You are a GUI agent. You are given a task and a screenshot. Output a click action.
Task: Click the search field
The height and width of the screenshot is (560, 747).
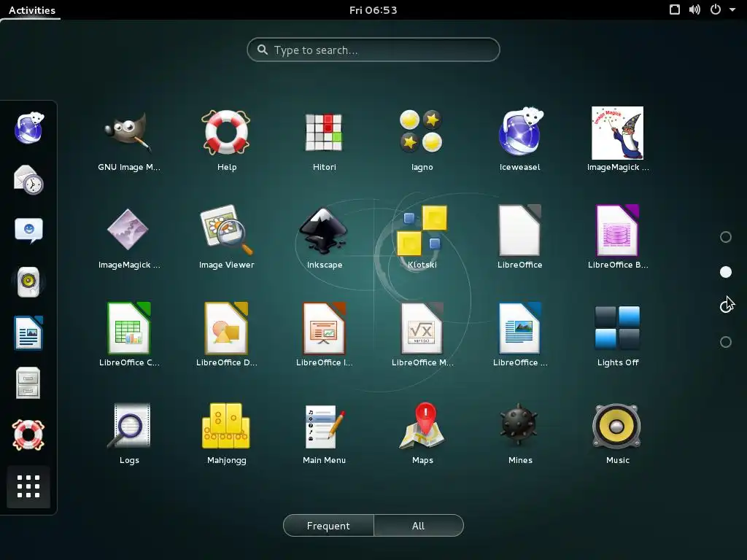click(x=373, y=50)
